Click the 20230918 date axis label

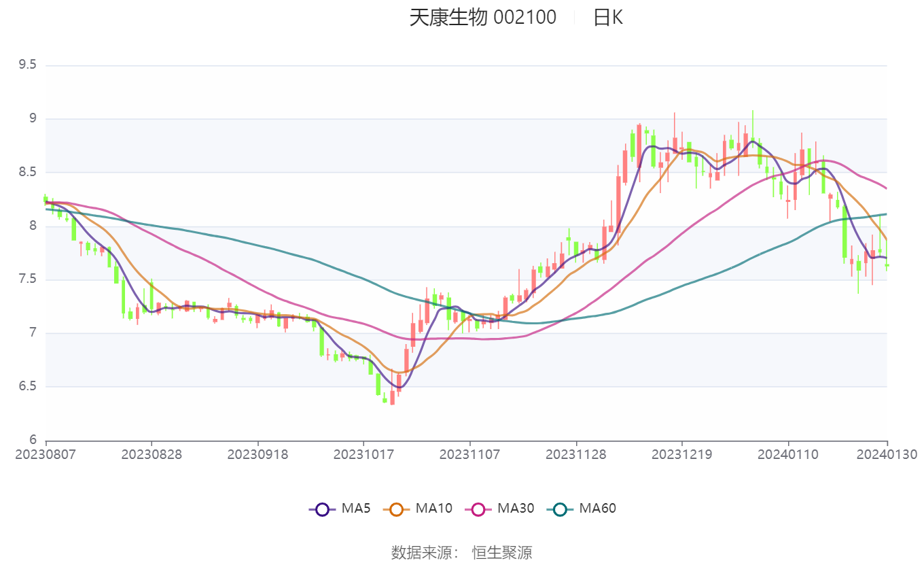pos(257,454)
